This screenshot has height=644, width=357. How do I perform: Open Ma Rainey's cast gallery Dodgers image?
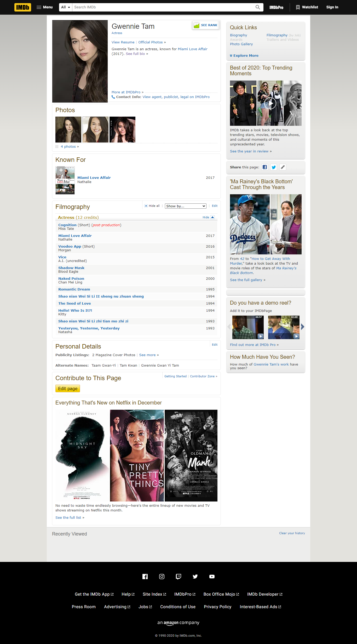[250, 224]
